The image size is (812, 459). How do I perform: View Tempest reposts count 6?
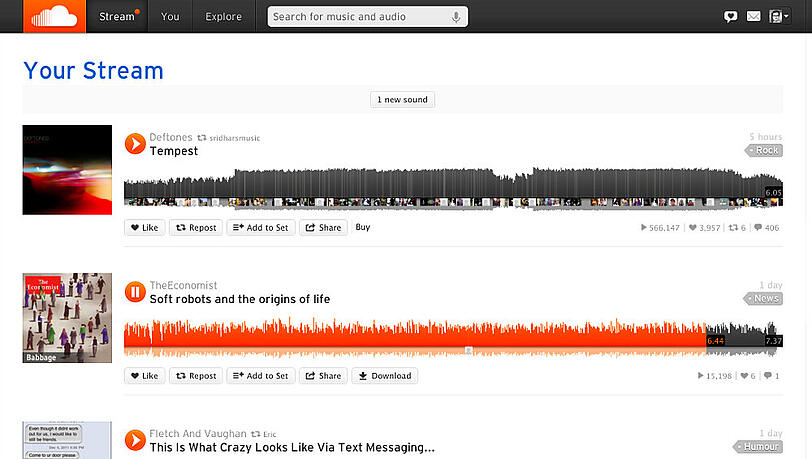click(737, 228)
